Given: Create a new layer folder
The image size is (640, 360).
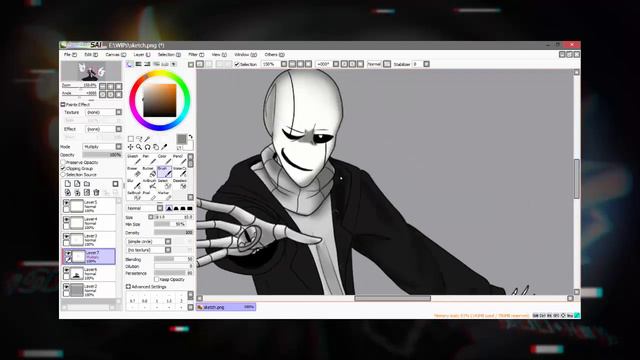Looking at the screenshot, I should pyautogui.click(x=87, y=184).
